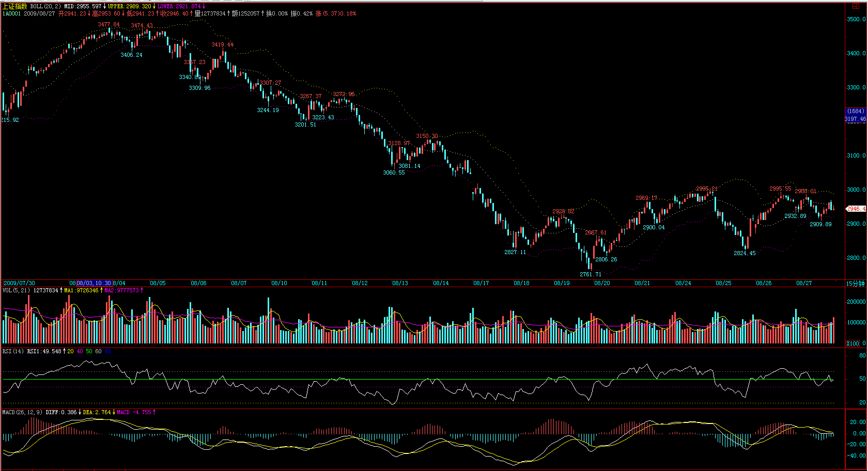868x471 pixels.
Task: Click the X100 volume scale label
Action: tap(853, 343)
